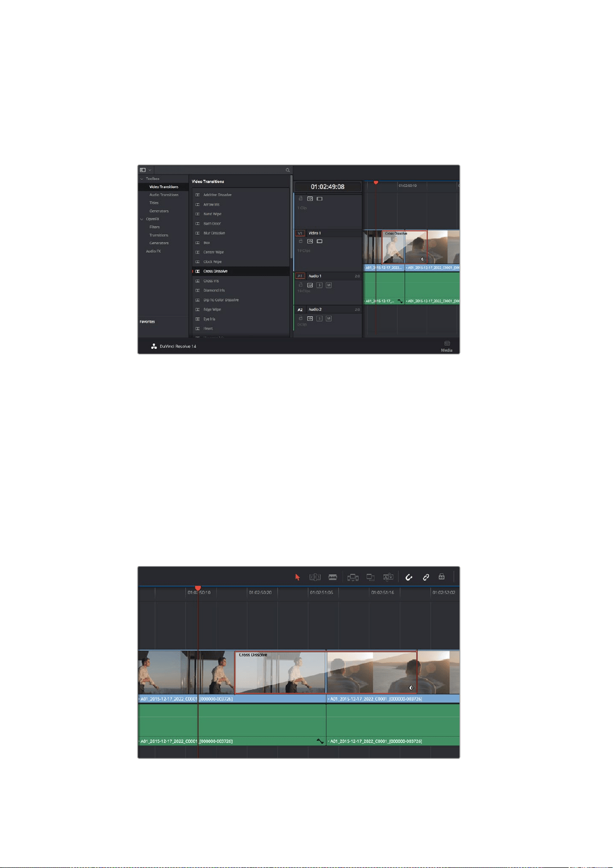Viewport: 614px width, 868px height.
Task: Toggle the A1 destination control
Action: [x=300, y=276]
